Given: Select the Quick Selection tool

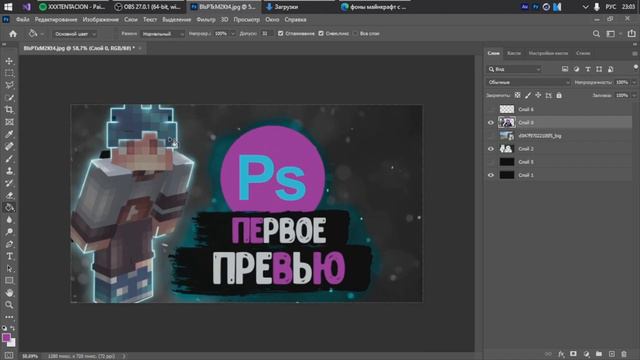Looking at the screenshot, I should click(9, 98).
